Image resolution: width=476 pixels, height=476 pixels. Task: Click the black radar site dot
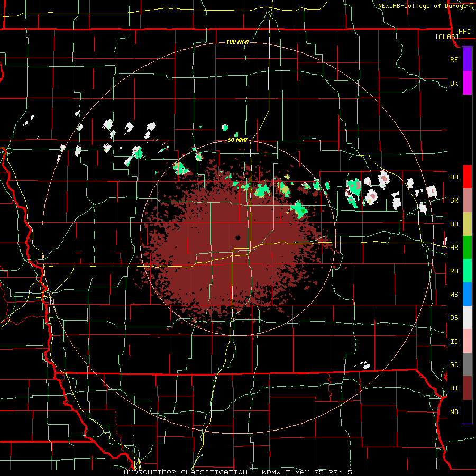point(237,237)
